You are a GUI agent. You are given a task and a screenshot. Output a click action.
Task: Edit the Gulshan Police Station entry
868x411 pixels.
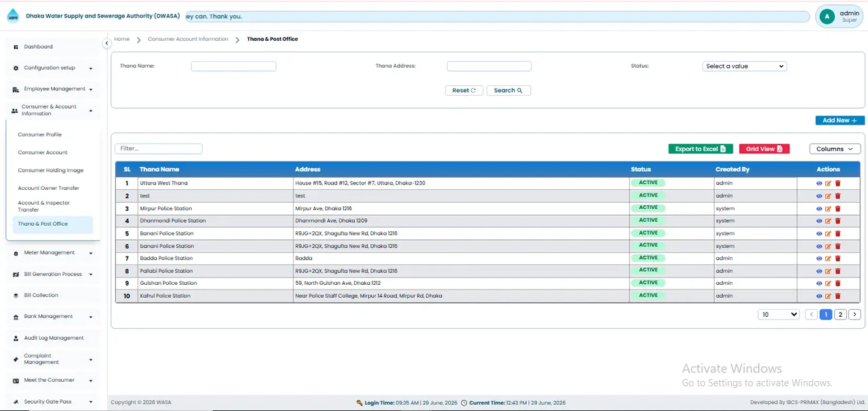[828, 283]
